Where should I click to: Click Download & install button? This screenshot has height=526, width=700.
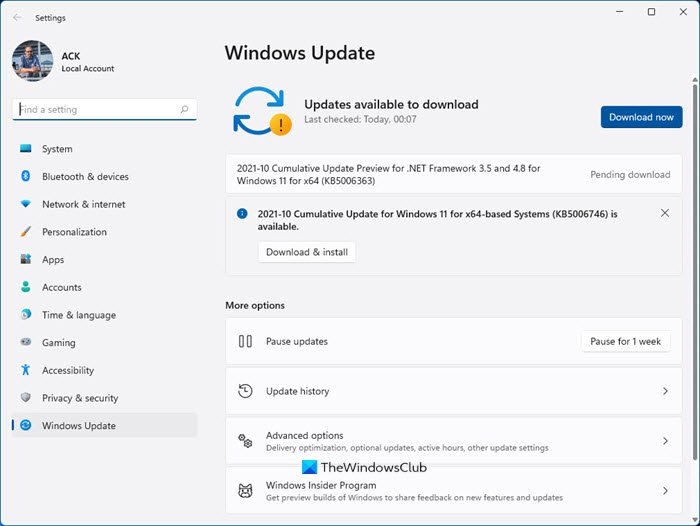point(307,252)
